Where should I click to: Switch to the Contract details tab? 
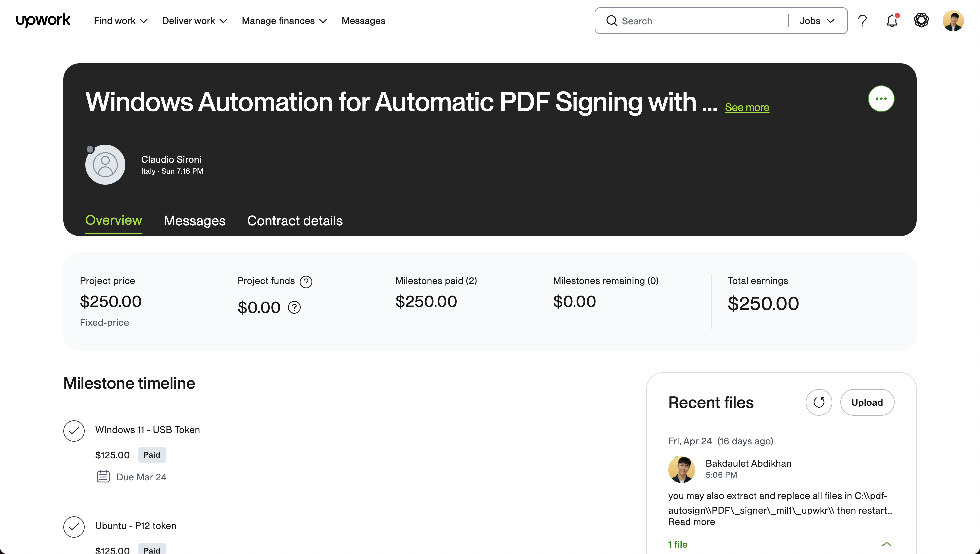coord(295,221)
